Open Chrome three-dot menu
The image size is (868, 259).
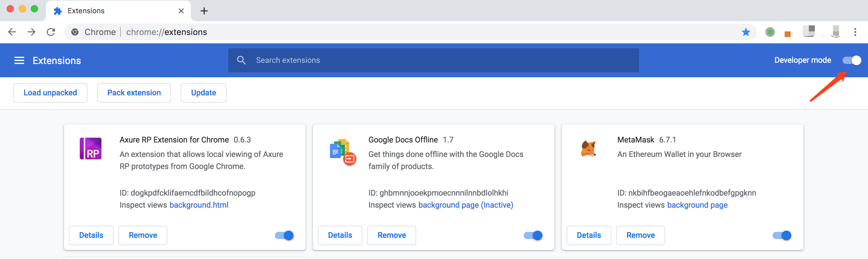coord(855,32)
